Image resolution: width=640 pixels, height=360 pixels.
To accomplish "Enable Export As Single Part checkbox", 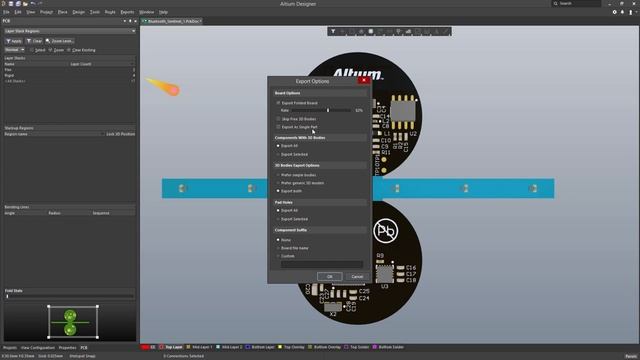I will (x=278, y=127).
